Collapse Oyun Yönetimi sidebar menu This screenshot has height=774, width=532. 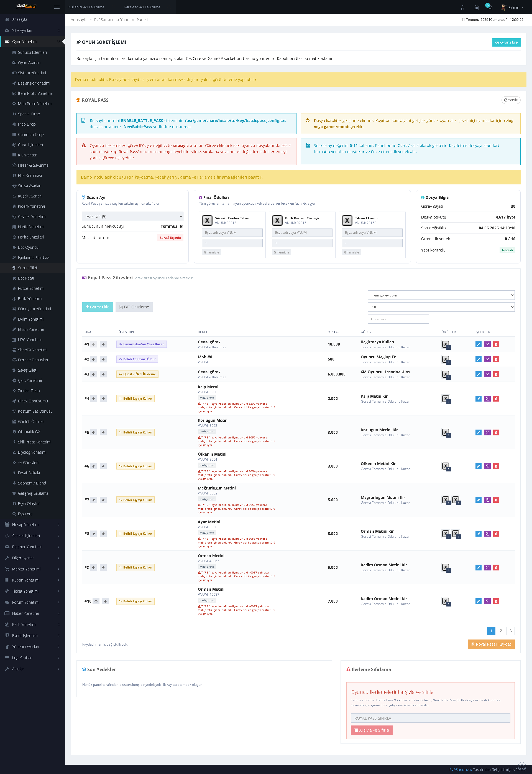point(32,41)
